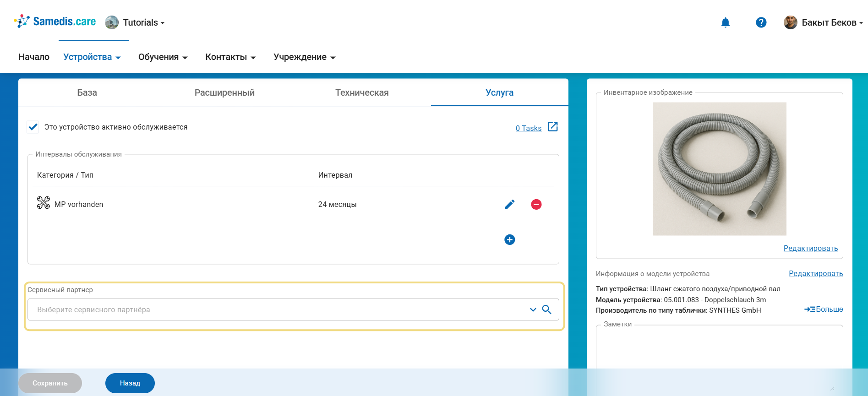
Task: Click the hose inventory image
Action: [x=719, y=169]
